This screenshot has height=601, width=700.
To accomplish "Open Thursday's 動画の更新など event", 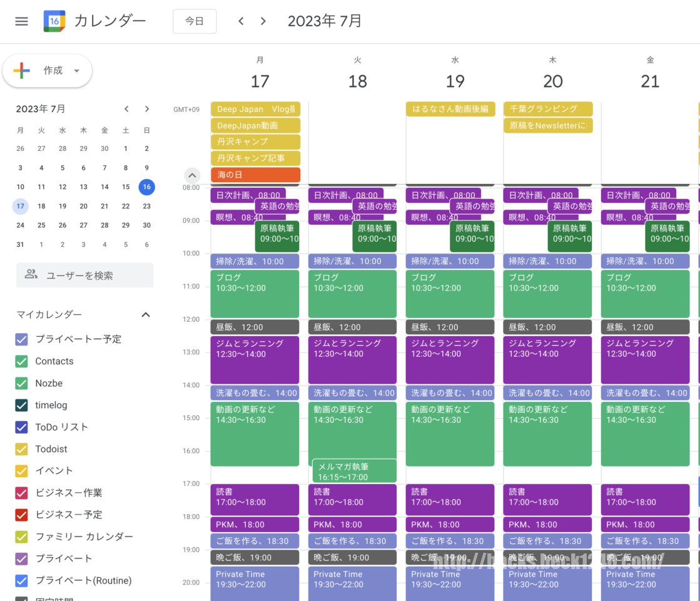I will tap(547, 434).
